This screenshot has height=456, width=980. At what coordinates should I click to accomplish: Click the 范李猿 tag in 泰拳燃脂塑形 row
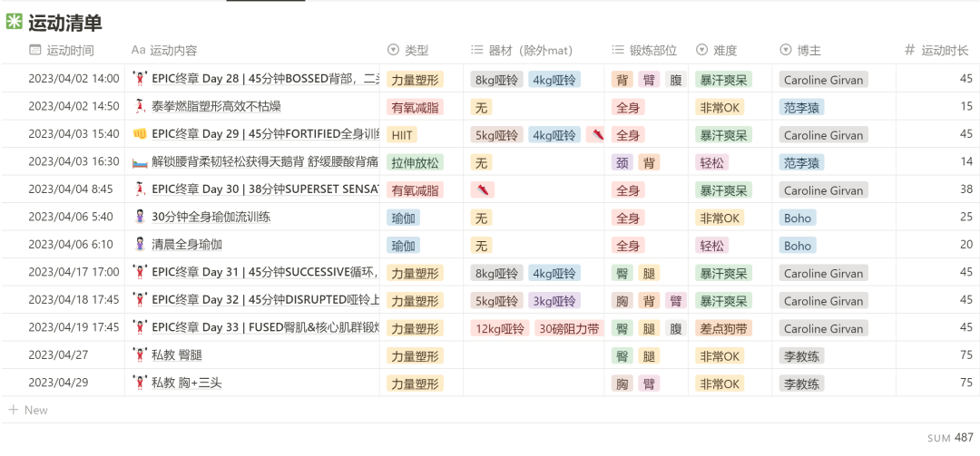801,108
